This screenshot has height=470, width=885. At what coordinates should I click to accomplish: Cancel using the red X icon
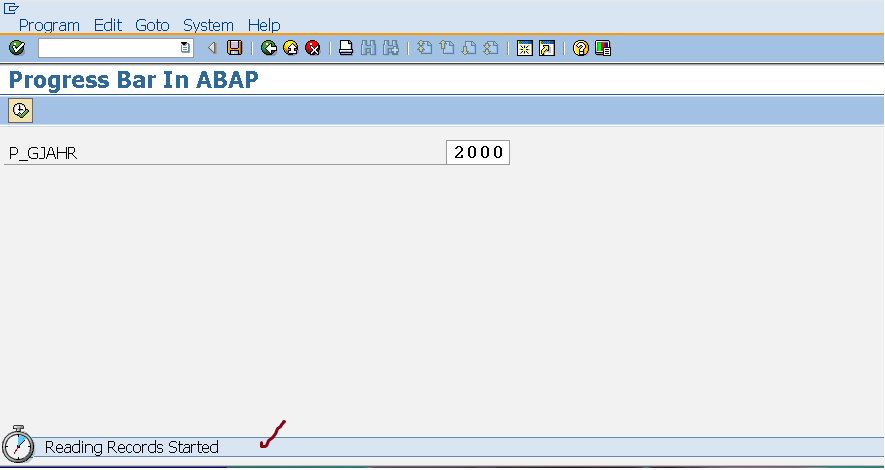point(313,48)
